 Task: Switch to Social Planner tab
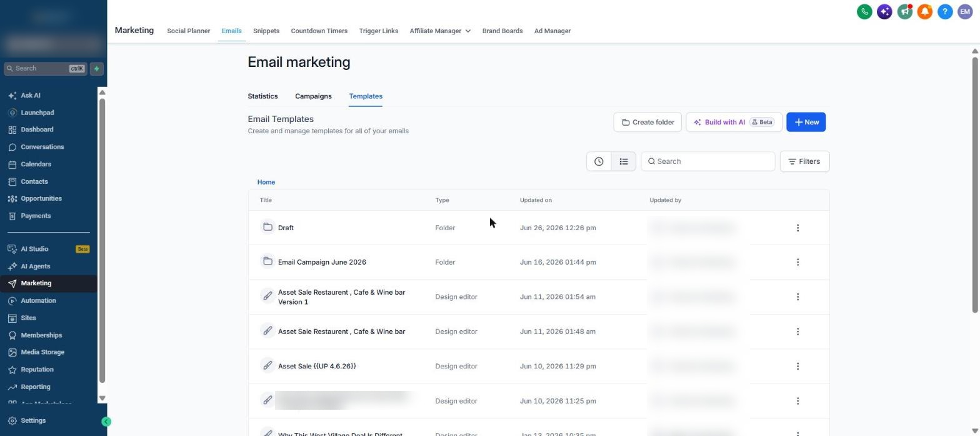pyautogui.click(x=188, y=31)
